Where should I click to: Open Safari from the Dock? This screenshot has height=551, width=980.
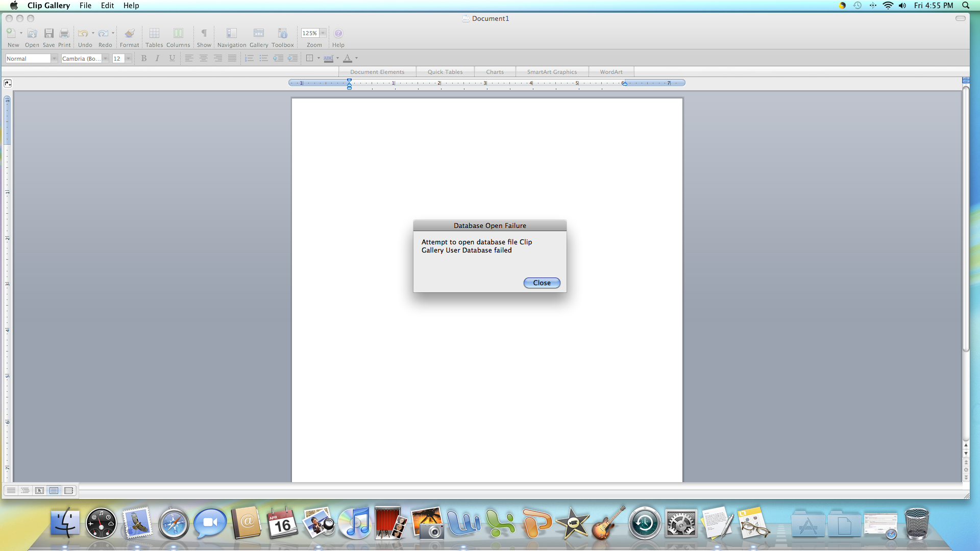point(174,523)
